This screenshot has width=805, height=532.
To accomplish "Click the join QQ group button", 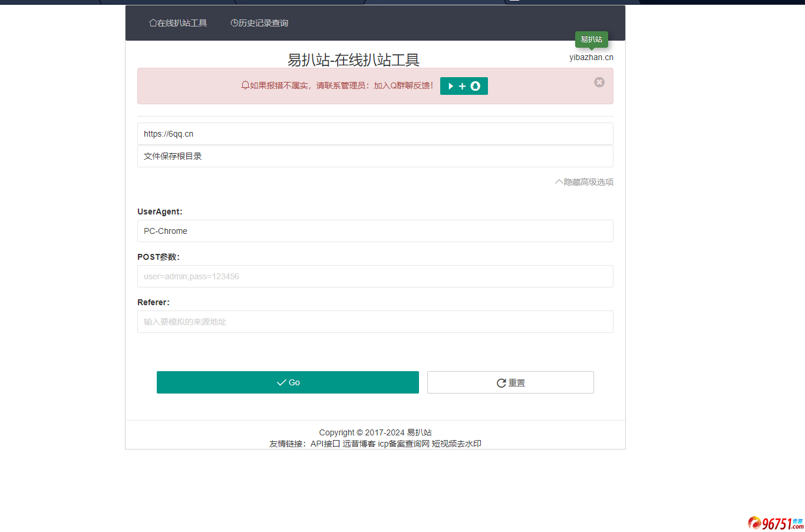I will pyautogui.click(x=464, y=86).
